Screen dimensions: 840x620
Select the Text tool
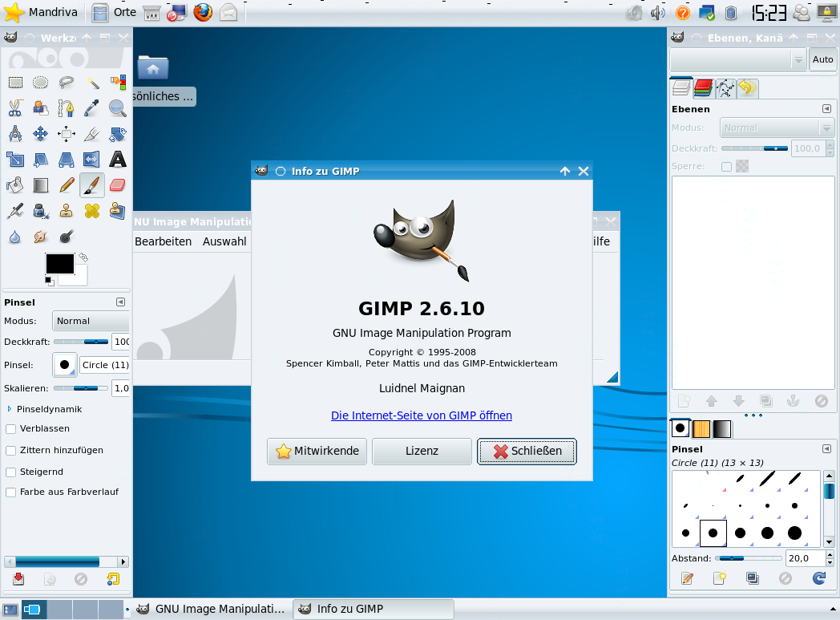[x=117, y=159]
